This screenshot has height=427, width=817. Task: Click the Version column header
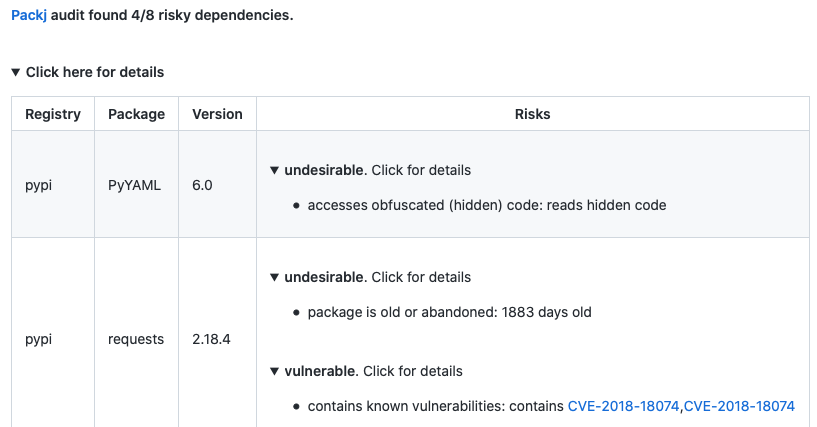pyautogui.click(x=217, y=114)
